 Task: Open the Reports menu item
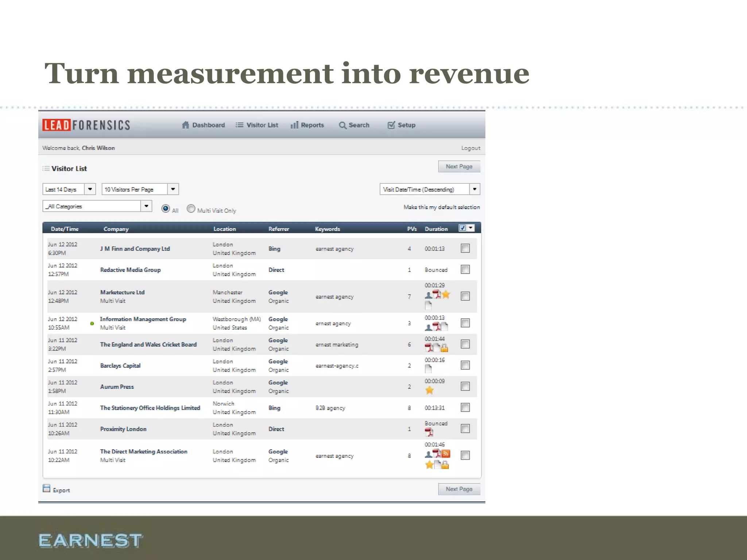click(307, 125)
